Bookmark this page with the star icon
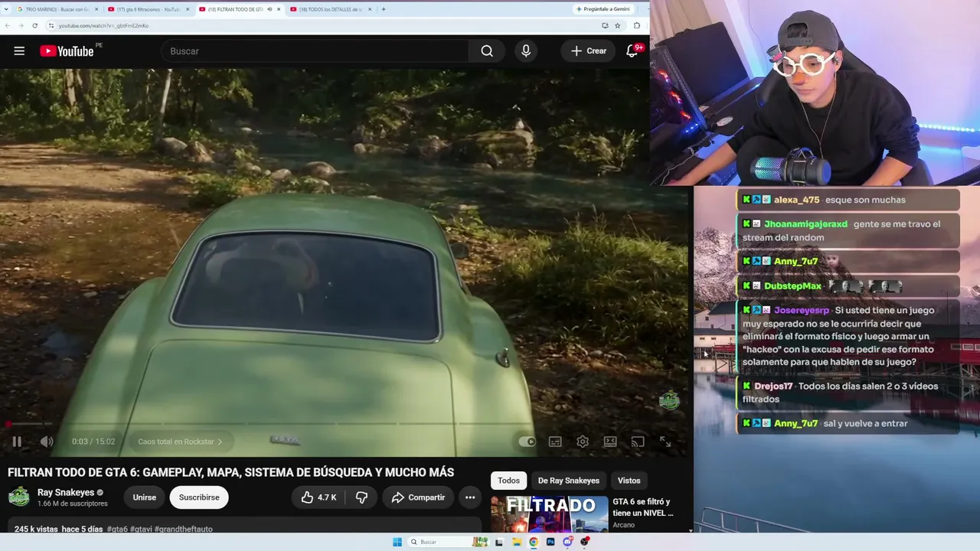Viewport: 980px width, 551px height. (618, 25)
